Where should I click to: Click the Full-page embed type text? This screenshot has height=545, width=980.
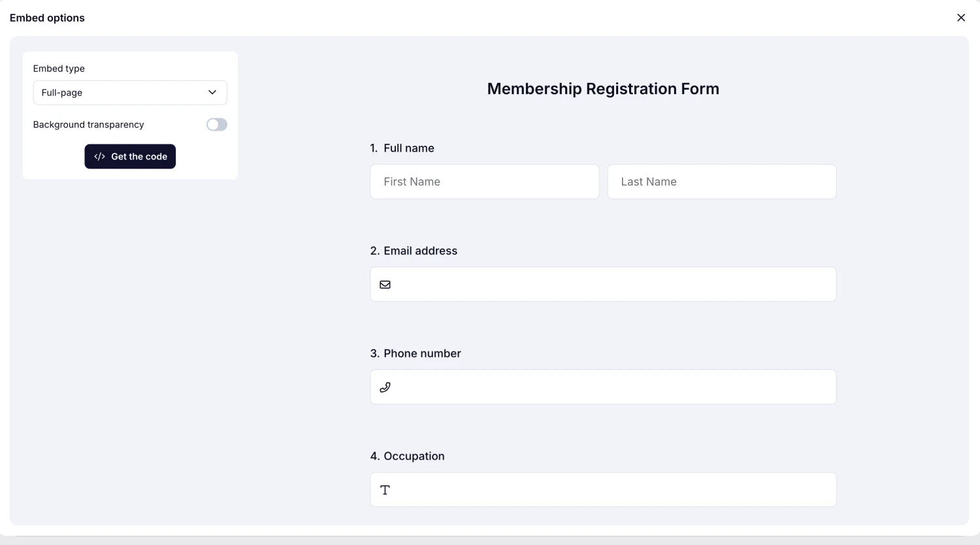click(x=61, y=92)
